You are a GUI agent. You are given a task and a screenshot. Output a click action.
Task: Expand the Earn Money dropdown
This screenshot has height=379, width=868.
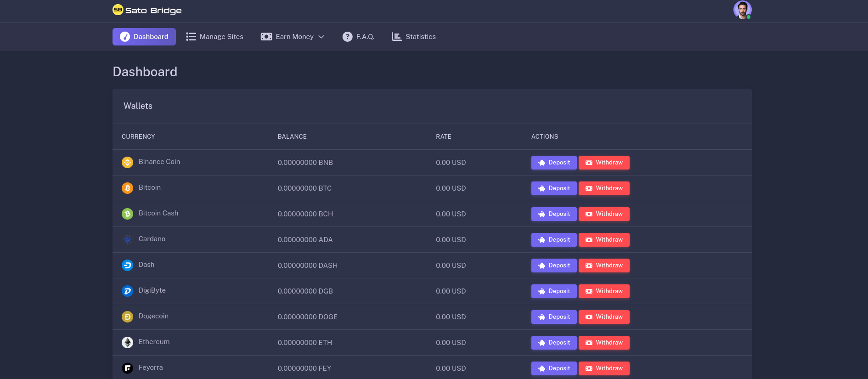[293, 37]
